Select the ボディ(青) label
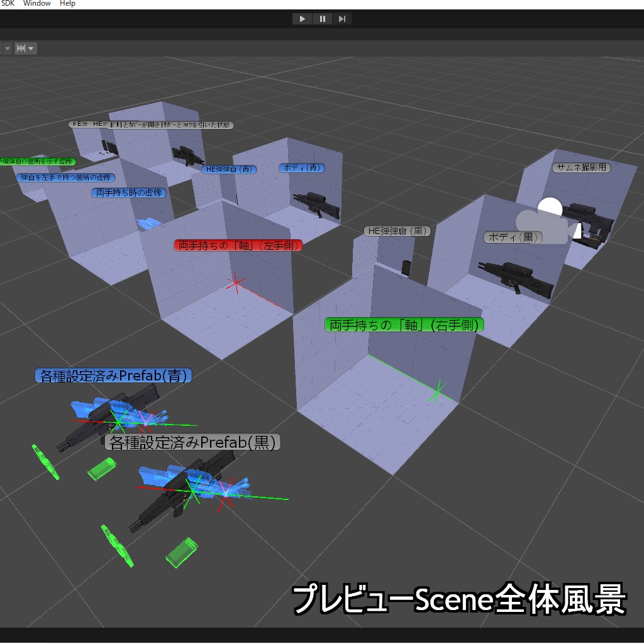 (301, 168)
